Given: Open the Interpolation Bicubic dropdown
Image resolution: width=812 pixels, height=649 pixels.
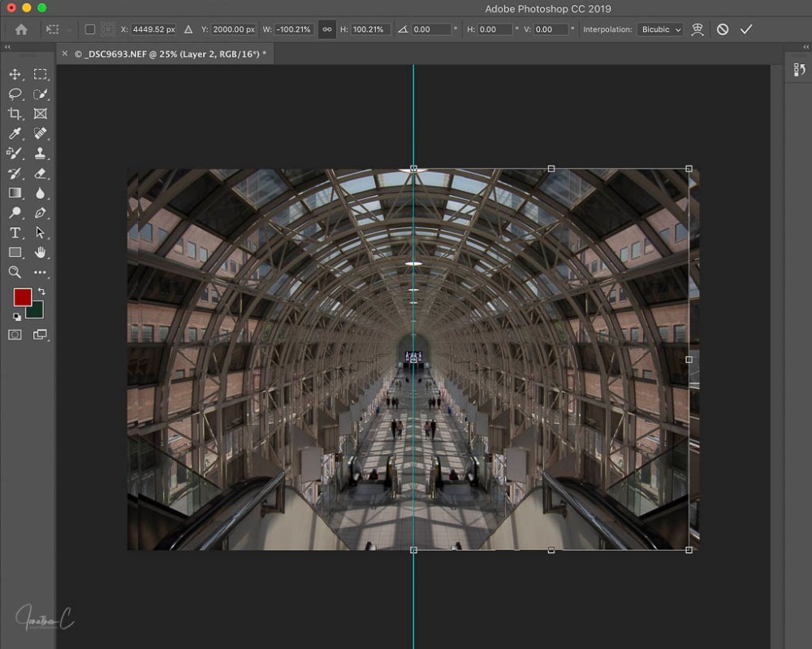Looking at the screenshot, I should [x=660, y=29].
